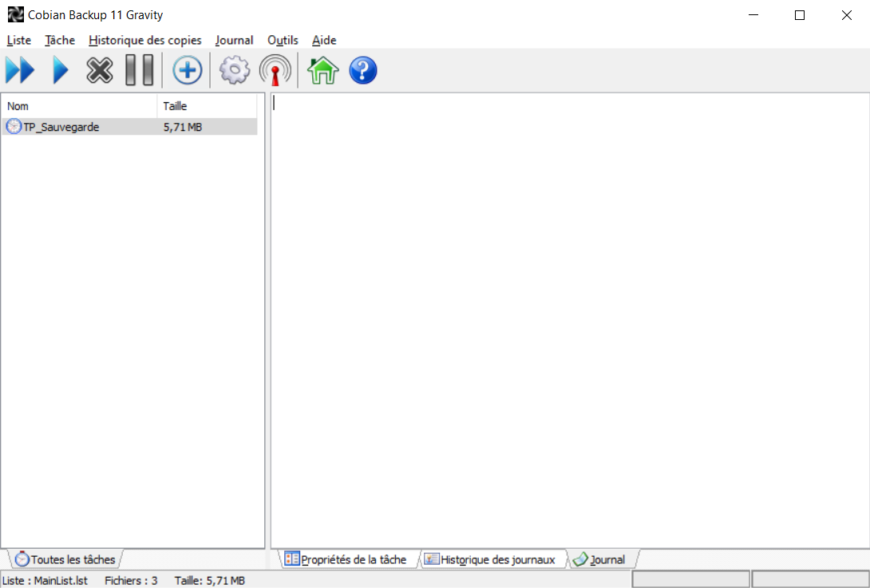The width and height of the screenshot is (870, 588).
Task: Open help with blue question mark icon
Action: point(363,70)
